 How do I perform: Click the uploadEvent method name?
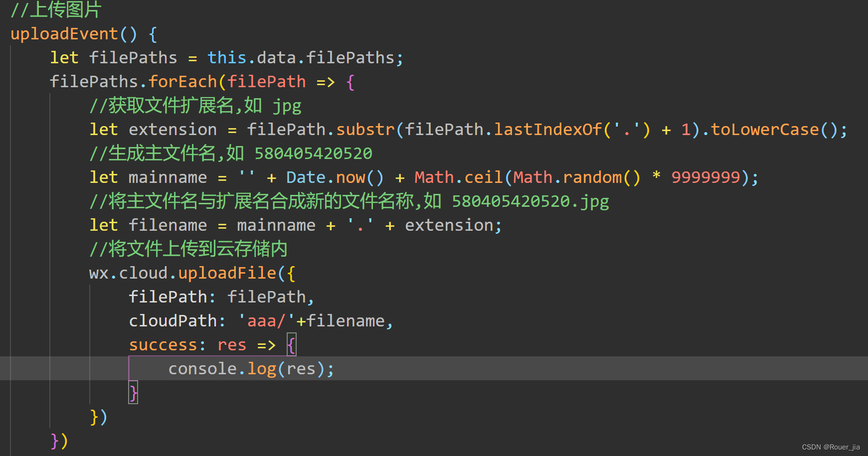[64, 34]
